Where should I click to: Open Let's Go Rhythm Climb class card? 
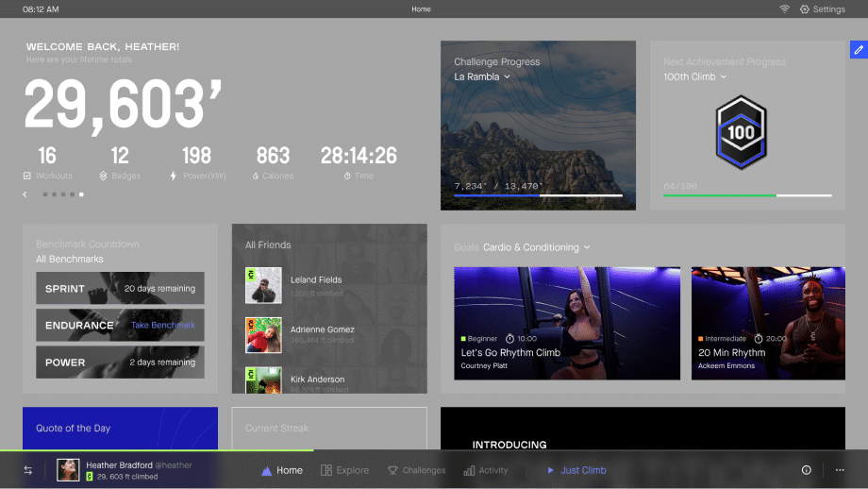[x=567, y=324]
